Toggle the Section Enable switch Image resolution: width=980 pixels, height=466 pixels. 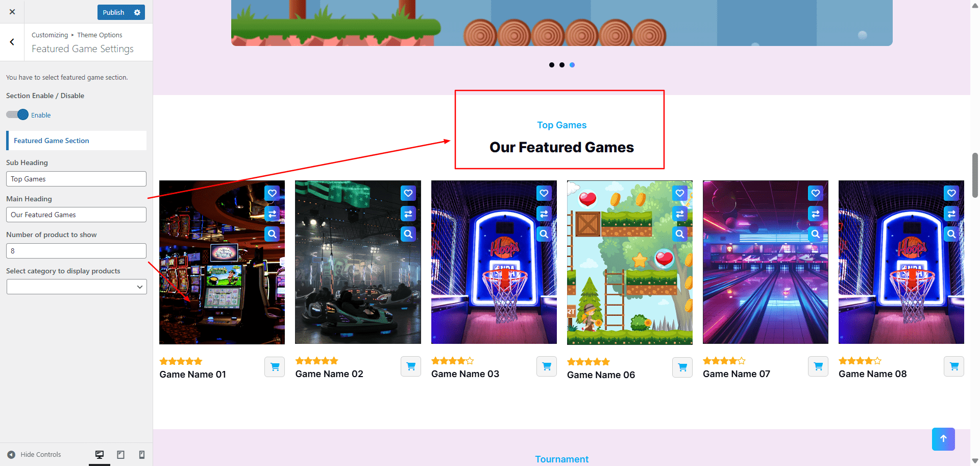click(x=17, y=114)
